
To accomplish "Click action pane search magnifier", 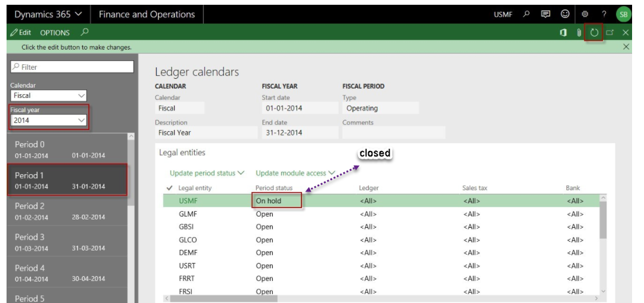I will (85, 32).
